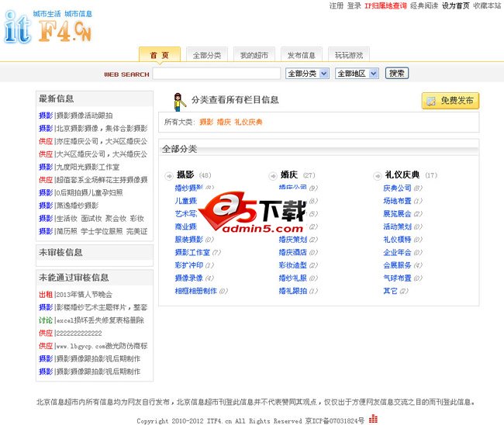Open the excel损坏丢失修复 listing

pyautogui.click(x=100, y=320)
